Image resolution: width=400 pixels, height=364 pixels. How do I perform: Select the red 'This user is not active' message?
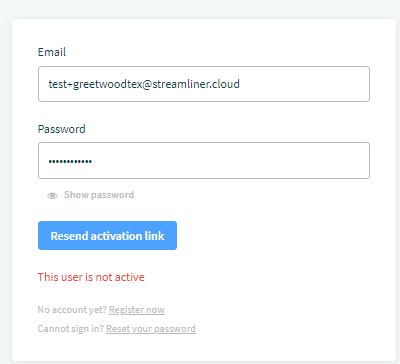[91, 277]
